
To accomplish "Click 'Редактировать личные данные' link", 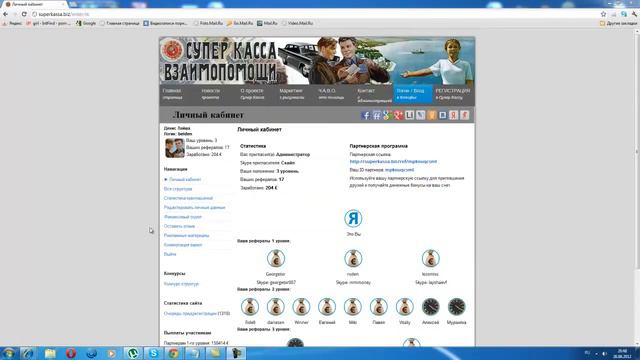I will 195,208.
